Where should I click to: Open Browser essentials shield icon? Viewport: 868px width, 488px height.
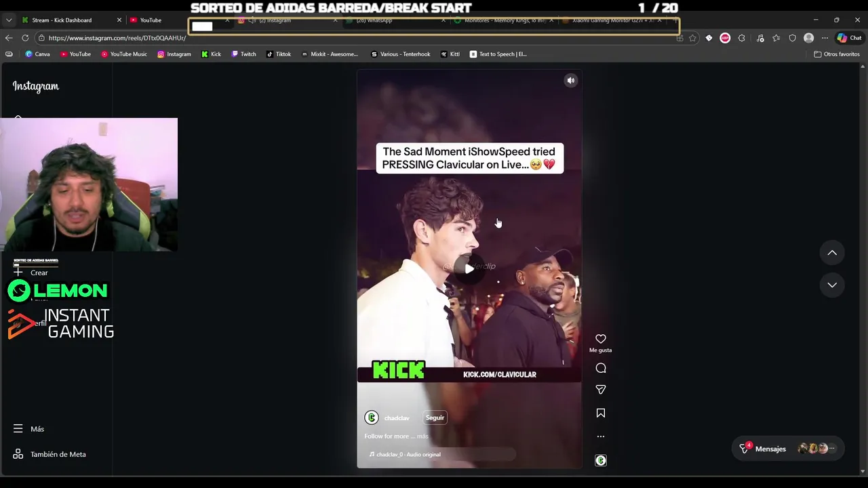pyautogui.click(x=792, y=38)
